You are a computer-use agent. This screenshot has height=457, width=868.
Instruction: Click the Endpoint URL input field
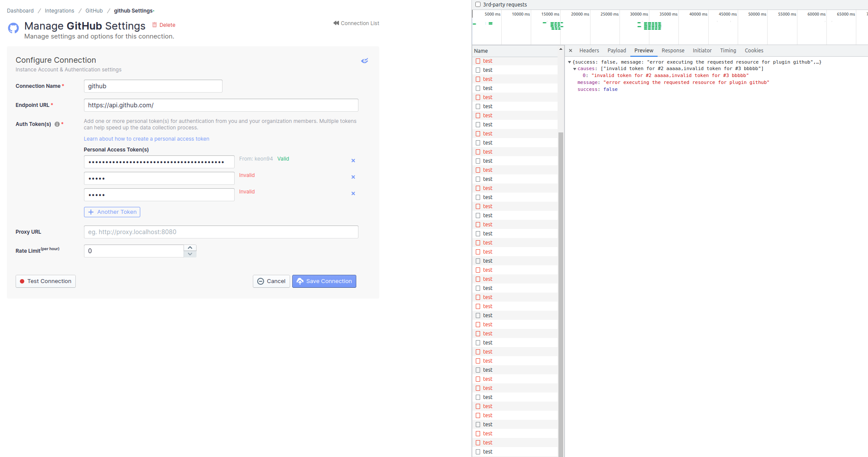[221, 105]
